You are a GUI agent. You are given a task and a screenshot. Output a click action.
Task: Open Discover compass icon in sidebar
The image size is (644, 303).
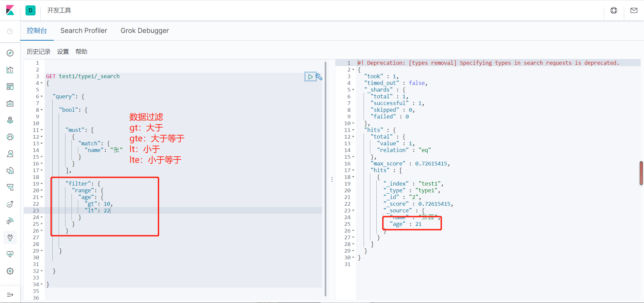pyautogui.click(x=10, y=53)
